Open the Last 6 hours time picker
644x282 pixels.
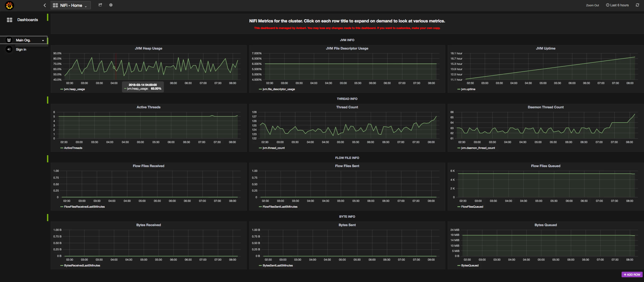[x=617, y=5]
